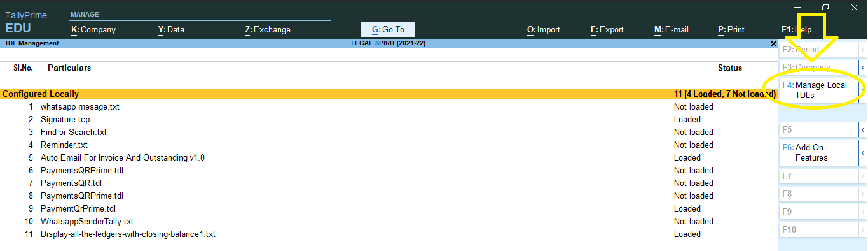Open the P: Print menu
The height and width of the screenshot is (251, 868).
731,29
